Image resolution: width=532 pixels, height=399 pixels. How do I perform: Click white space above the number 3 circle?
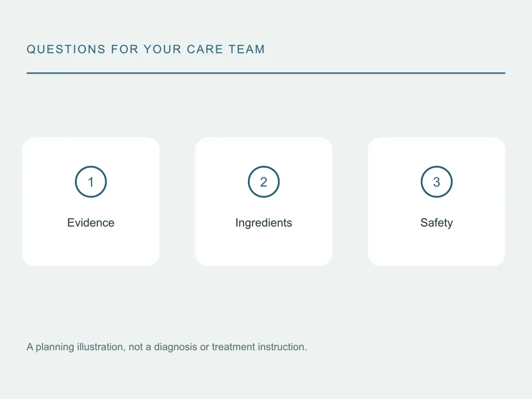[x=436, y=151]
